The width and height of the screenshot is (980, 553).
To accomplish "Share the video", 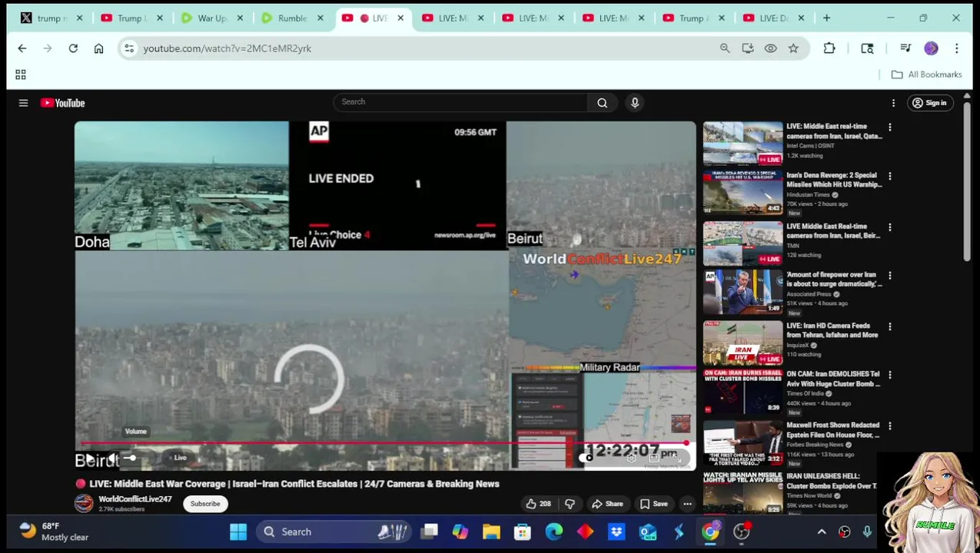I will [x=606, y=504].
